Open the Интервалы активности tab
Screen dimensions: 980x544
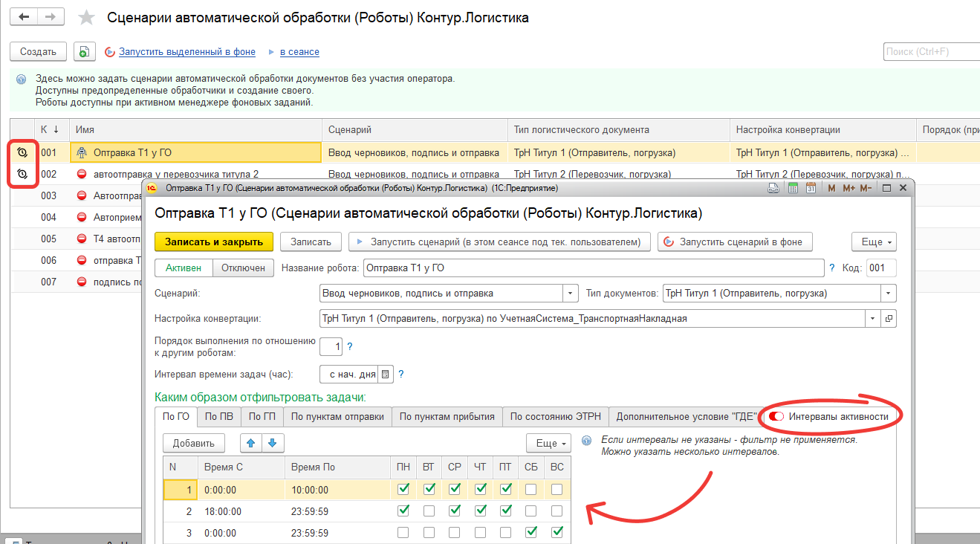point(829,416)
